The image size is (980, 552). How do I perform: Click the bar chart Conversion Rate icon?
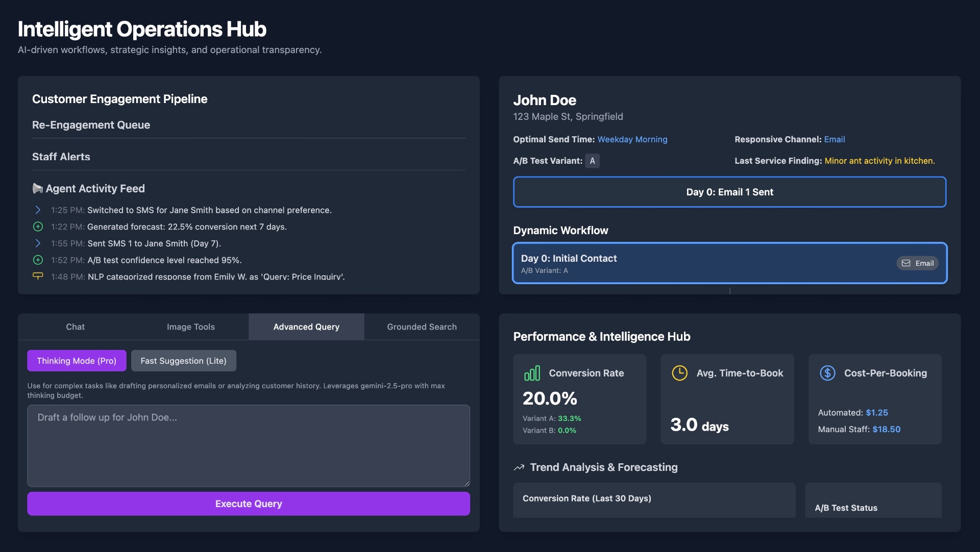(532, 373)
